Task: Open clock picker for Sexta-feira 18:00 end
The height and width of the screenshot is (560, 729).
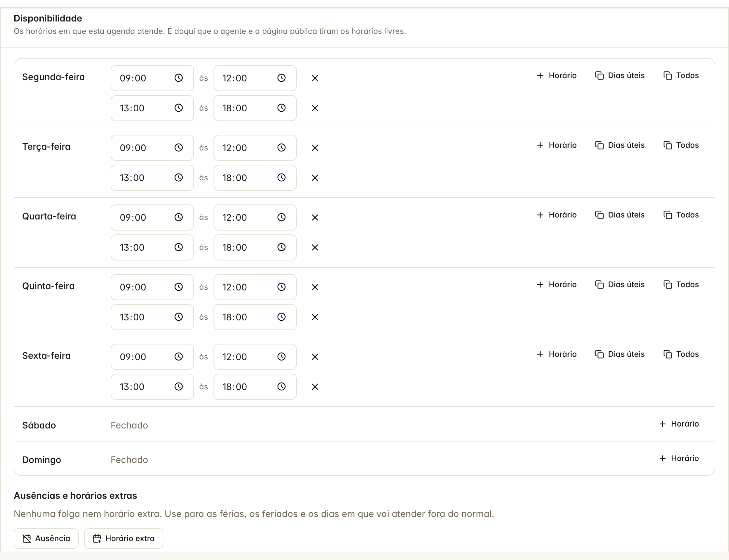Action: pos(282,387)
